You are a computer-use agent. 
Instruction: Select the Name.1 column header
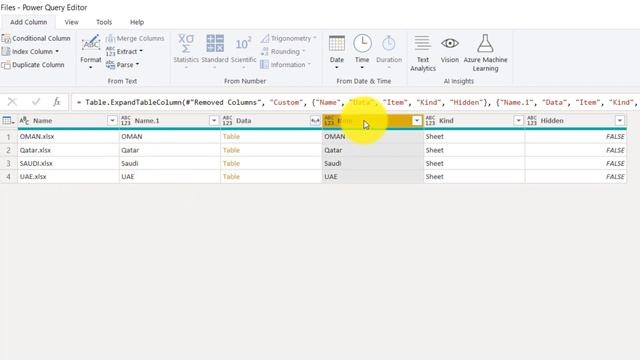click(170, 120)
